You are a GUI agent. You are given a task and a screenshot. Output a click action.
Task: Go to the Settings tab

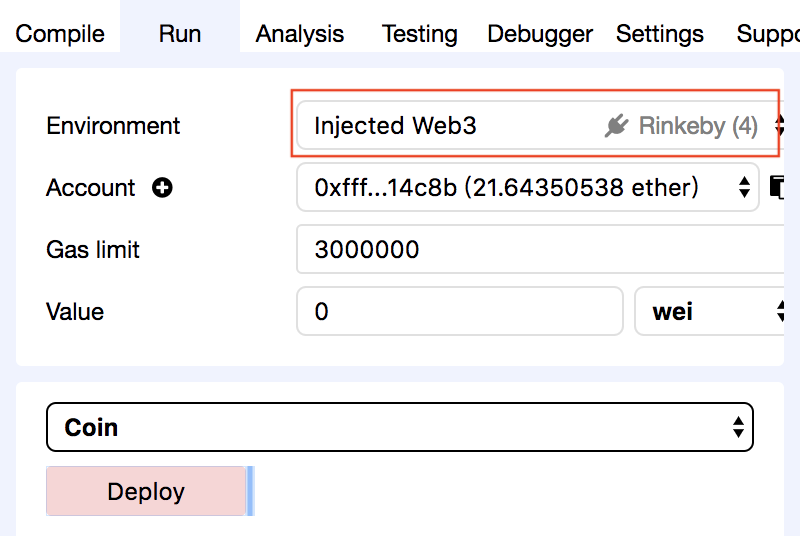click(x=660, y=34)
